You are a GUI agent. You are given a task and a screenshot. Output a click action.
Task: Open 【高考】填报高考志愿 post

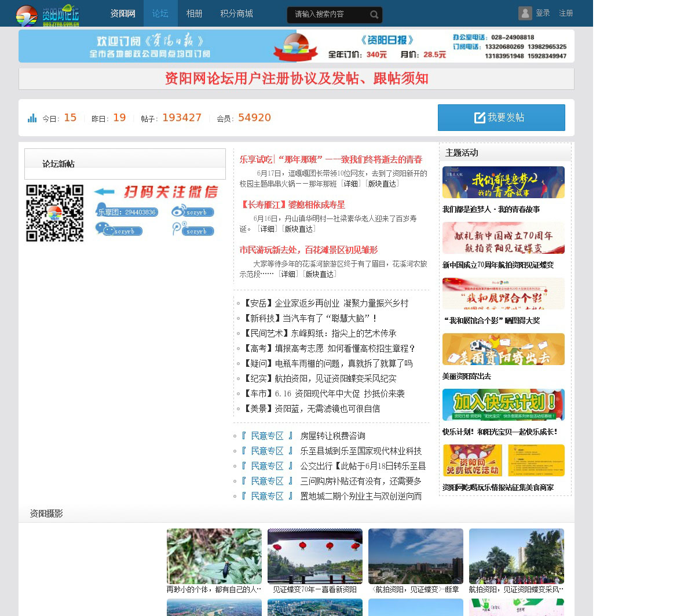328,348
